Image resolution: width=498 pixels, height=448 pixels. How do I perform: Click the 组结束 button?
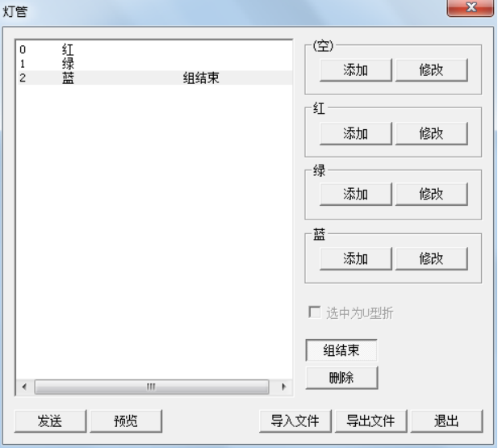(x=341, y=351)
